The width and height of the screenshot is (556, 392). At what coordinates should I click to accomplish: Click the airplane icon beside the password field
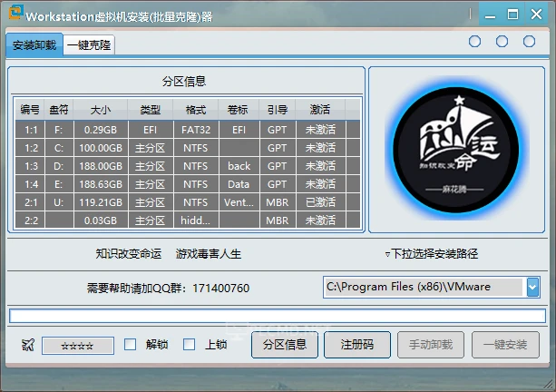click(x=27, y=345)
